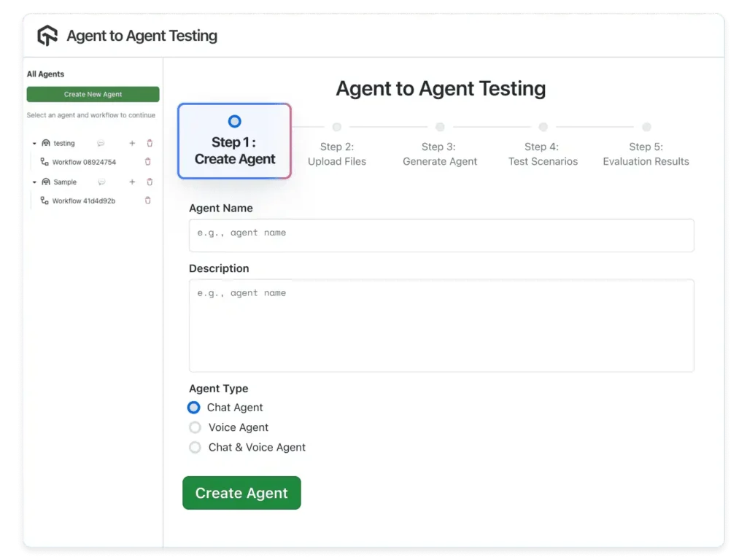Delete Workflow 08924754 using trash icon

tap(148, 162)
